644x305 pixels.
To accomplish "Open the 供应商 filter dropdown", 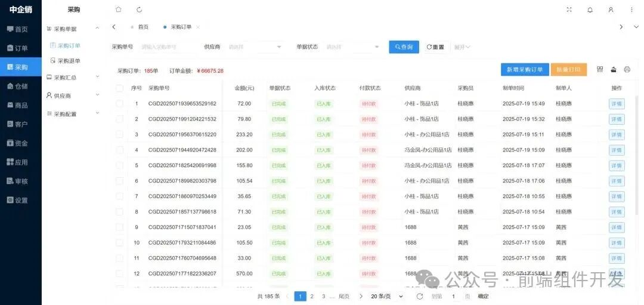I will 255,47.
